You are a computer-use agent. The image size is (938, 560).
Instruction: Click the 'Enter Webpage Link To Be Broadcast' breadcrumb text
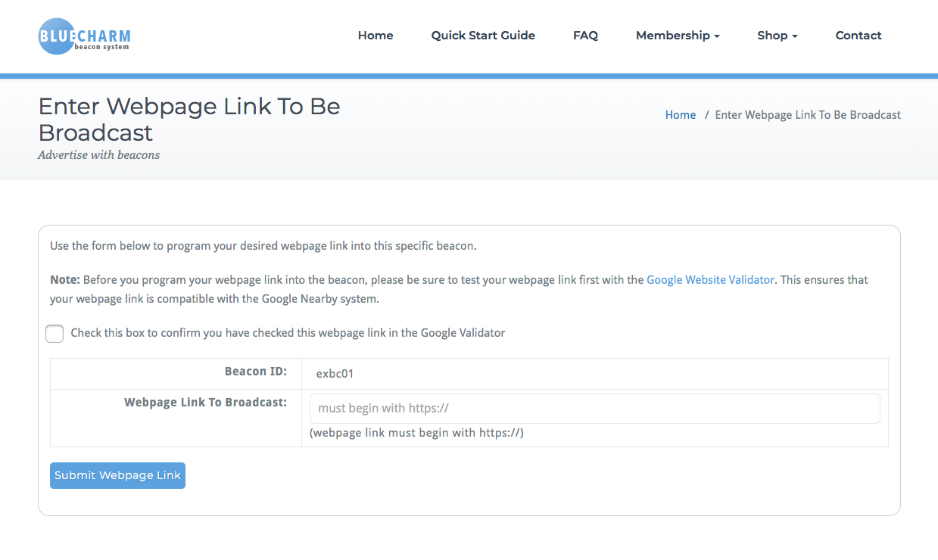pos(808,115)
